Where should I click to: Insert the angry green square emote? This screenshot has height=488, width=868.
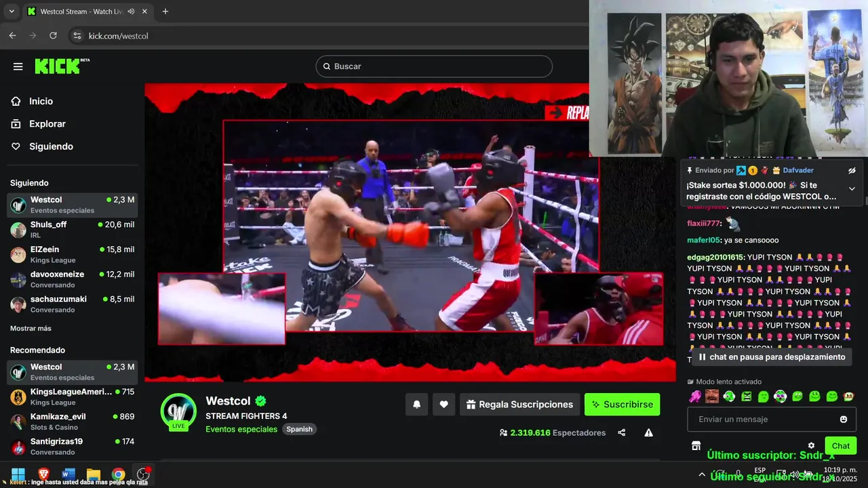746,396
